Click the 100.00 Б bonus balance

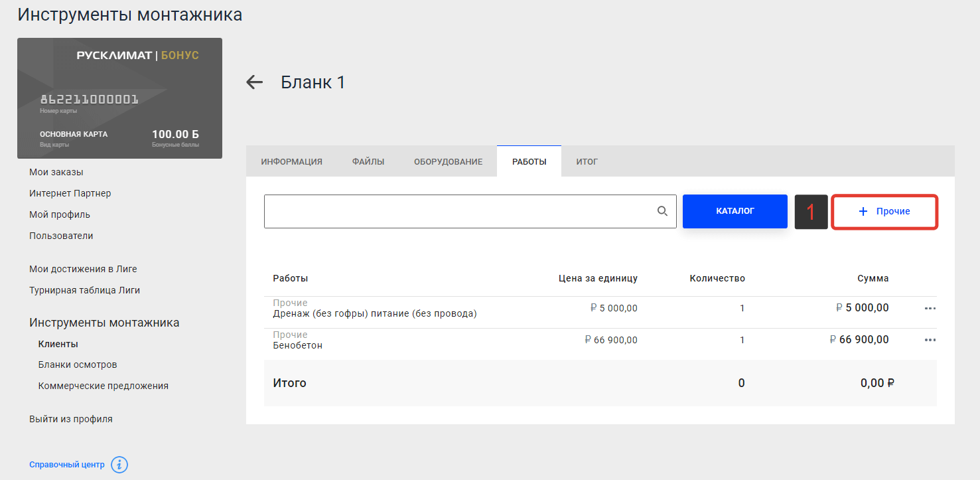(175, 134)
